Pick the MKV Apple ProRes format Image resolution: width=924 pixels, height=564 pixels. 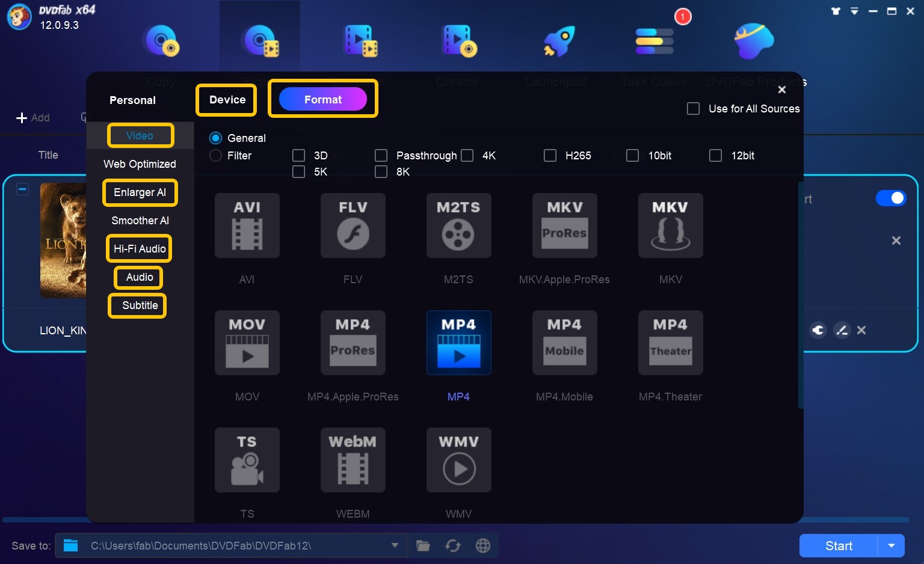coord(564,225)
